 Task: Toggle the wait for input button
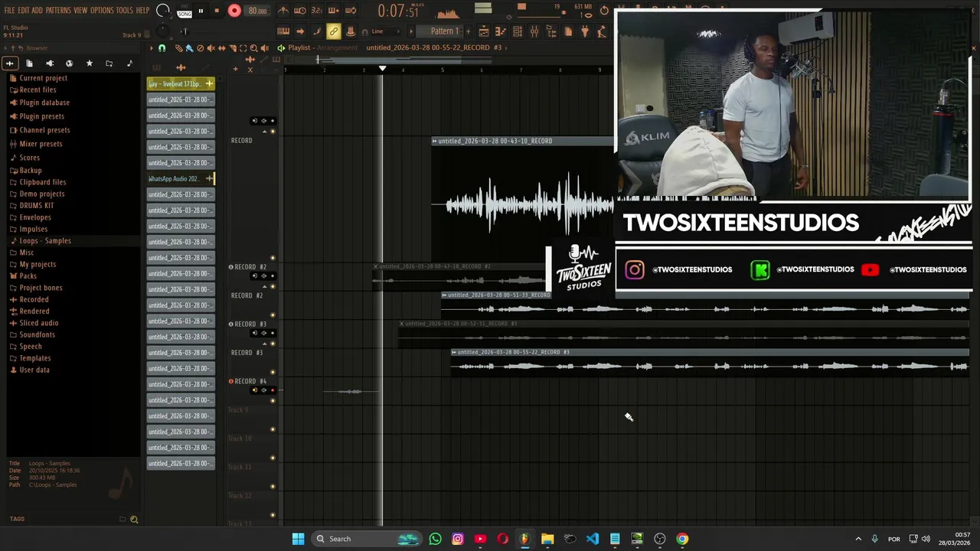coord(300,11)
